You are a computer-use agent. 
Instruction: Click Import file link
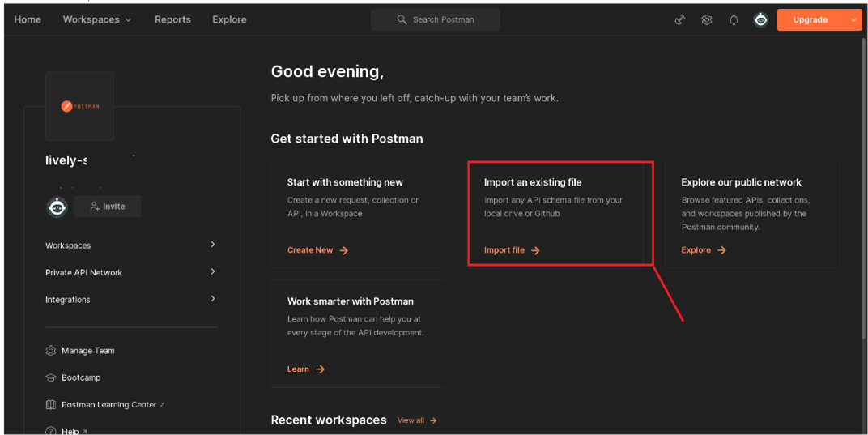[x=504, y=250]
